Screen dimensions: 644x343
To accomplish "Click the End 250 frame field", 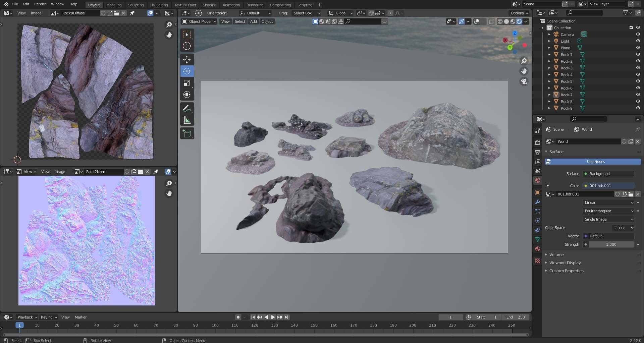I will [x=516, y=317].
